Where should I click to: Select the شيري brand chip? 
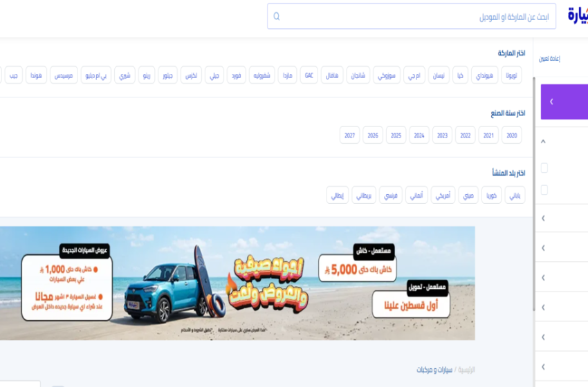(x=125, y=75)
